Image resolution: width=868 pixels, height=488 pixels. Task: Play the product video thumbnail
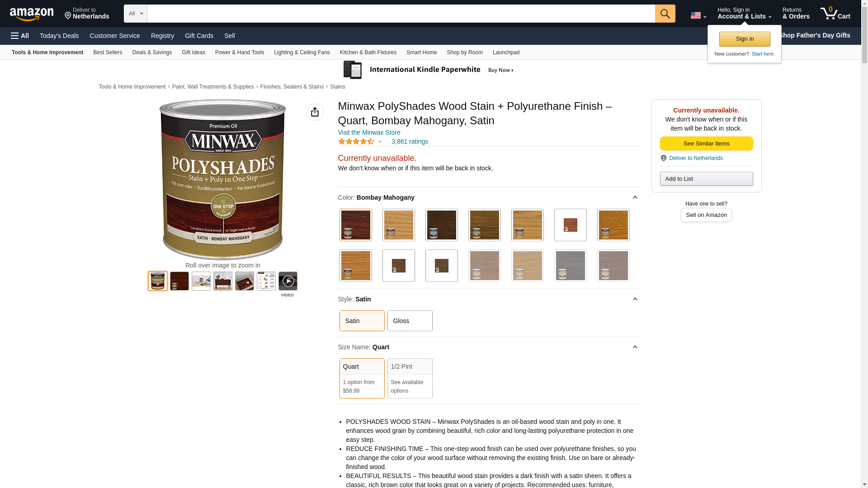(x=288, y=281)
